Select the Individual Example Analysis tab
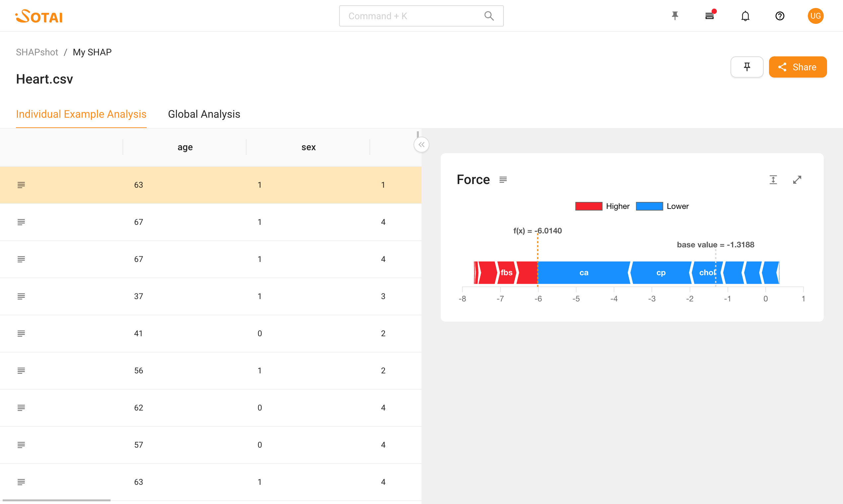The image size is (843, 504). pos(81,114)
